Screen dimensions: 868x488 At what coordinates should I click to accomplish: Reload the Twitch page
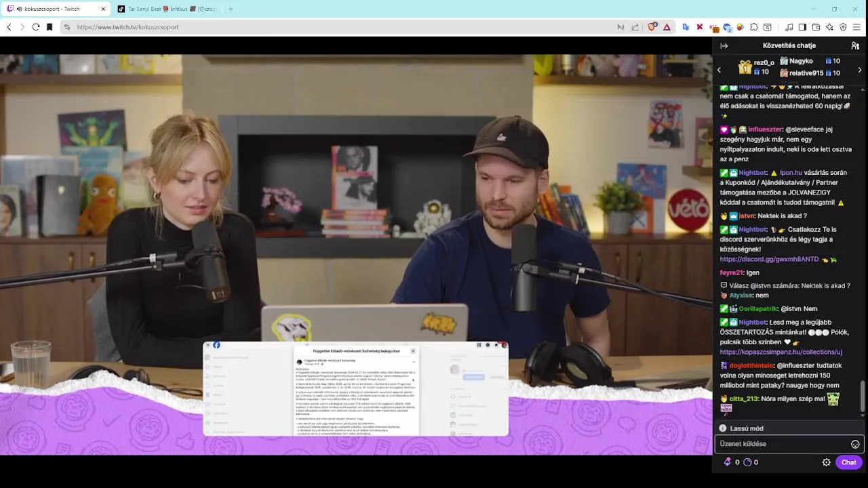point(36,27)
